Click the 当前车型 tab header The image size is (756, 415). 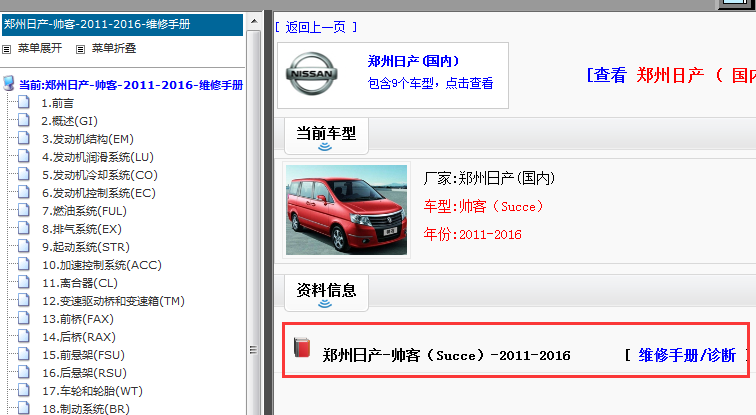tap(326, 132)
